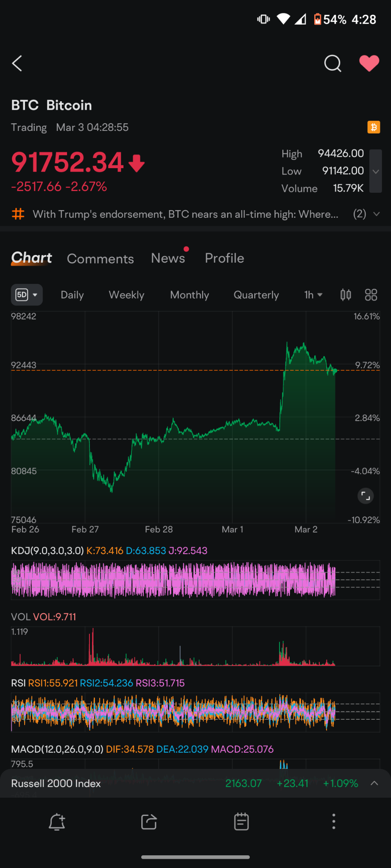This screenshot has width=391, height=868.
Task: Tap the fullscreen chart expand icon
Action: pos(366,495)
